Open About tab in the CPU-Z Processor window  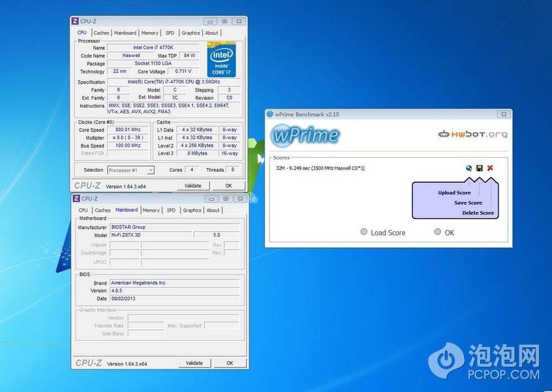(x=211, y=33)
